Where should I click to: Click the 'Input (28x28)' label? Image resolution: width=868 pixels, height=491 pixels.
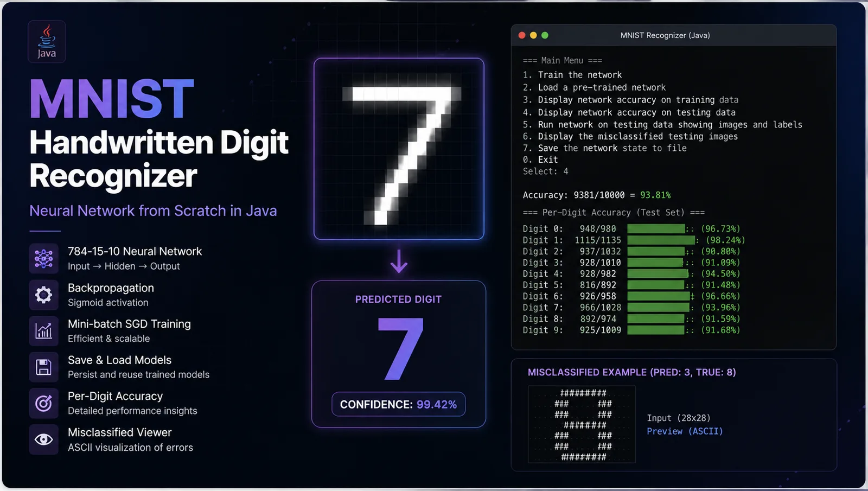click(x=679, y=418)
